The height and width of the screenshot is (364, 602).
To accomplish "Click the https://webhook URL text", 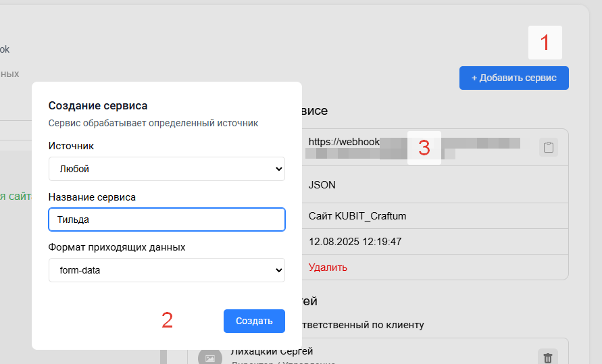I will click(344, 142).
